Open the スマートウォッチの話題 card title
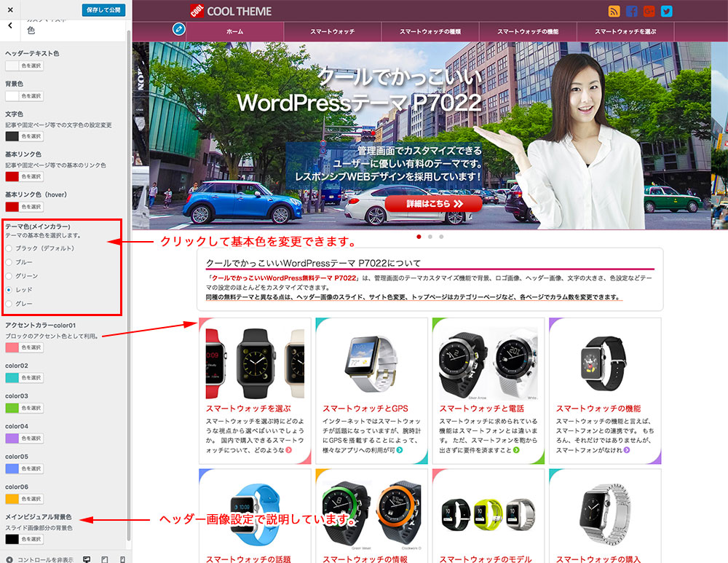Screen dimensions: 728x563 (248, 559)
